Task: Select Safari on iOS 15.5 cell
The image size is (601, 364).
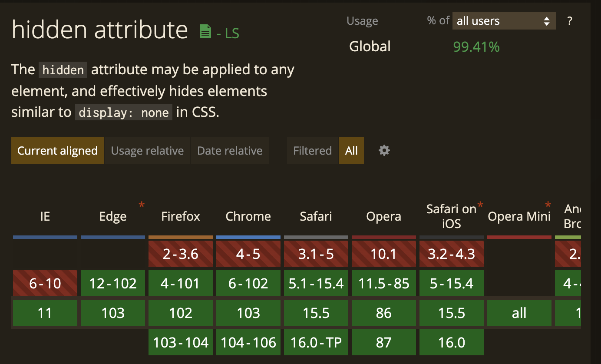Action: 452,313
